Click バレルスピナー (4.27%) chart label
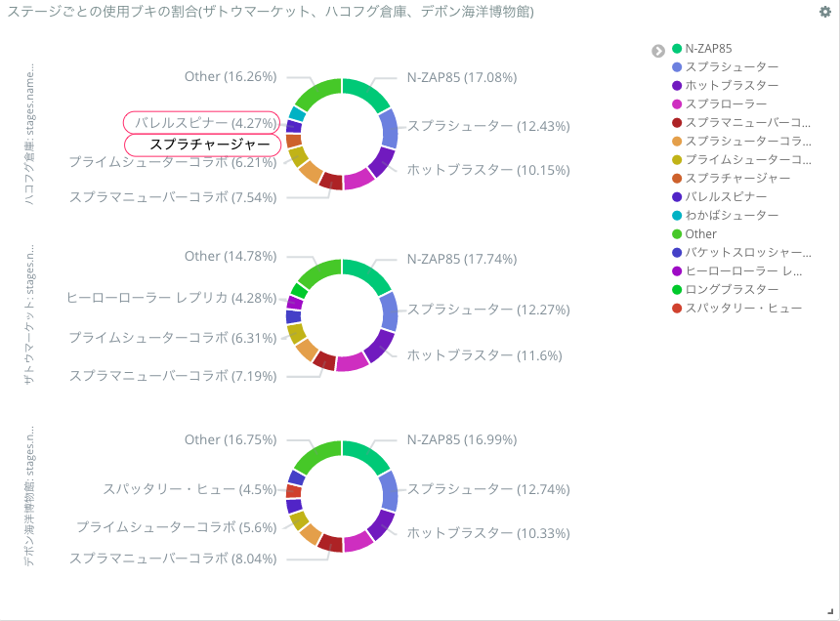The image size is (840, 621). [x=205, y=123]
